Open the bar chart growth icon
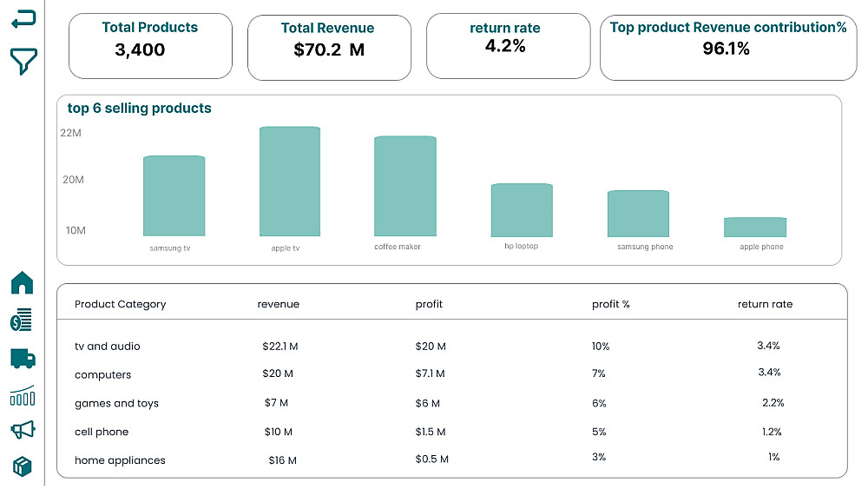Image resolution: width=868 pixels, height=489 pixels. click(x=23, y=396)
